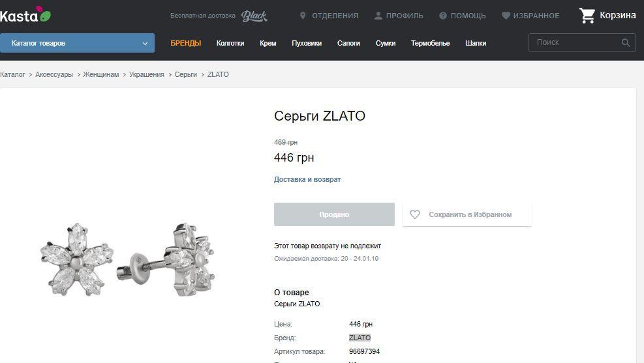The height and width of the screenshot is (363, 644).
Task: Click the Доставка и возврат link
Action: 307,179
